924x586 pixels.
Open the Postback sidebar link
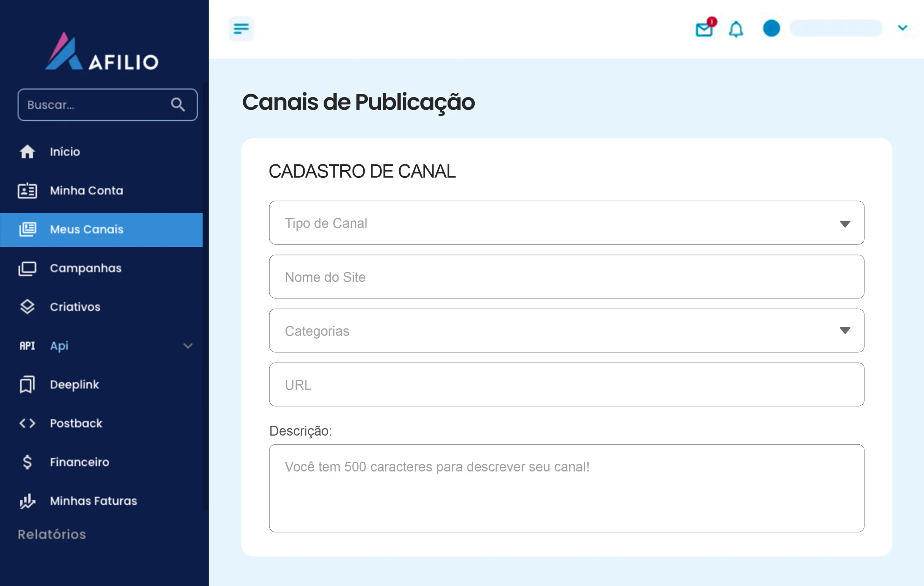[76, 423]
